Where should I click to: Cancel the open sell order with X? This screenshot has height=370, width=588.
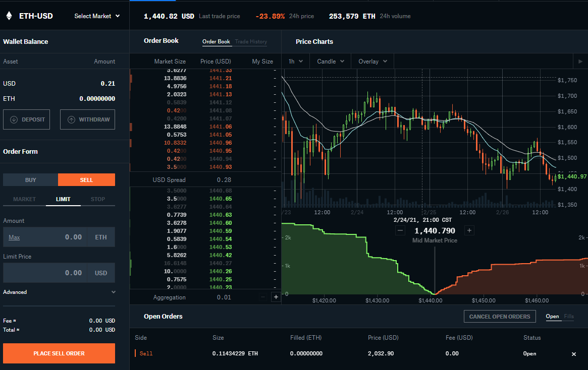click(574, 354)
